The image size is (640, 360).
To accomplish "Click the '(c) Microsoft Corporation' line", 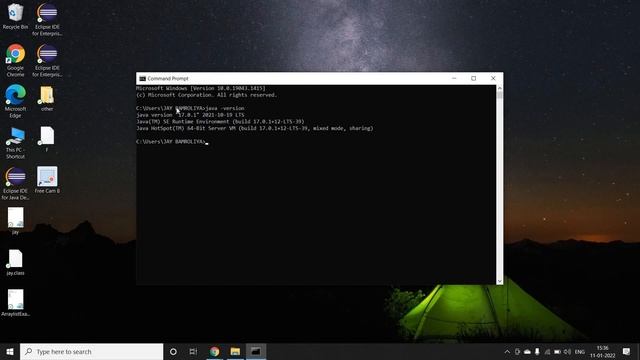I will (x=207, y=95).
